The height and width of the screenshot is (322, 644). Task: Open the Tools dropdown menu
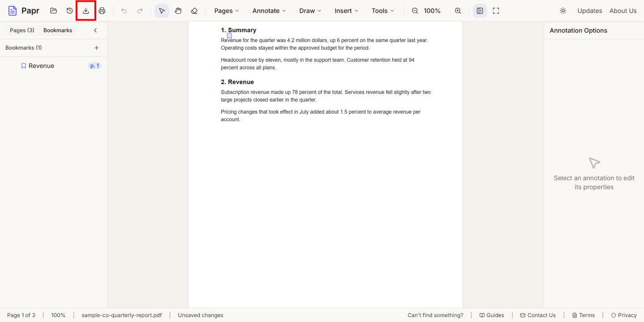383,11
